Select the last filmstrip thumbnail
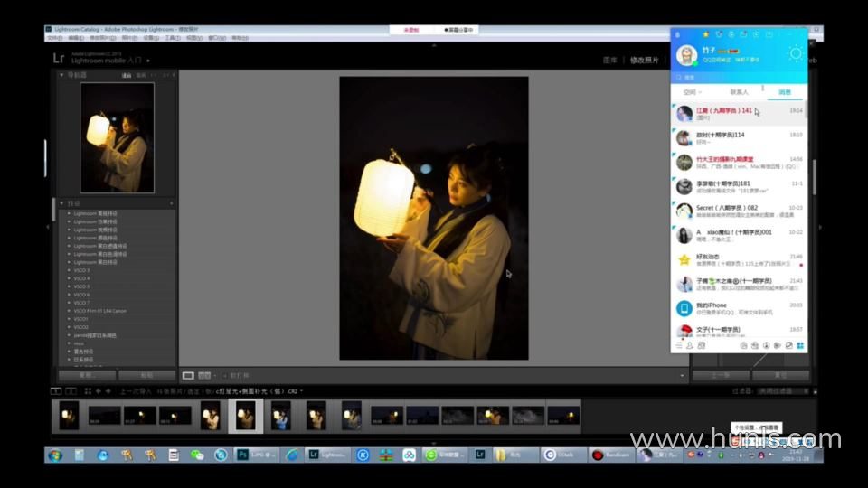The image size is (868, 488). coord(563,416)
